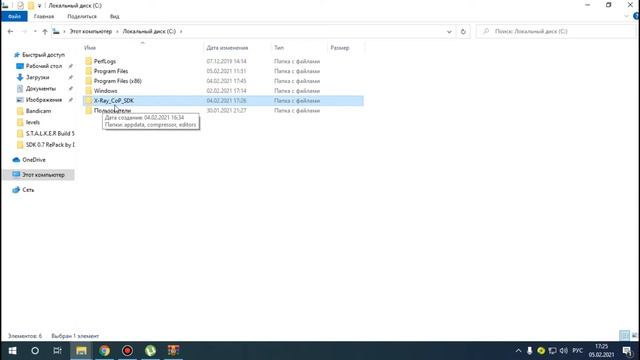Collapse the ribbon with the chevron
Viewport: 640px width, 360px height.
(627, 16)
